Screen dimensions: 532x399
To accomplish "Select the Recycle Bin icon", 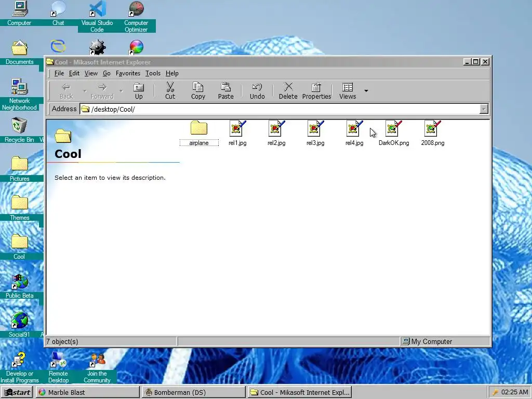I will tap(19, 130).
